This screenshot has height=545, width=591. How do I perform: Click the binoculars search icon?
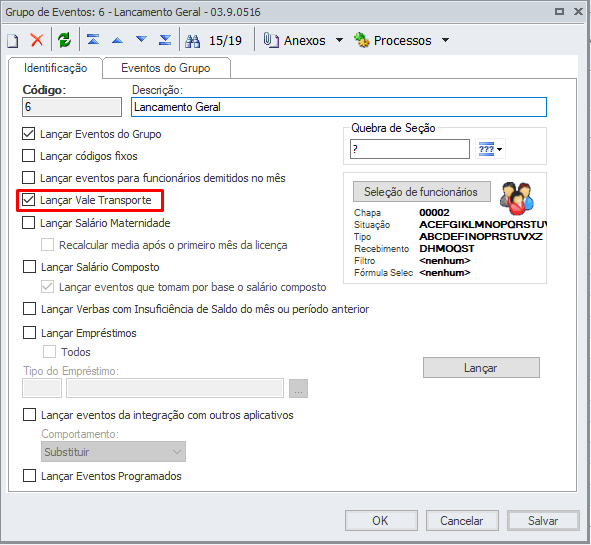pos(193,41)
